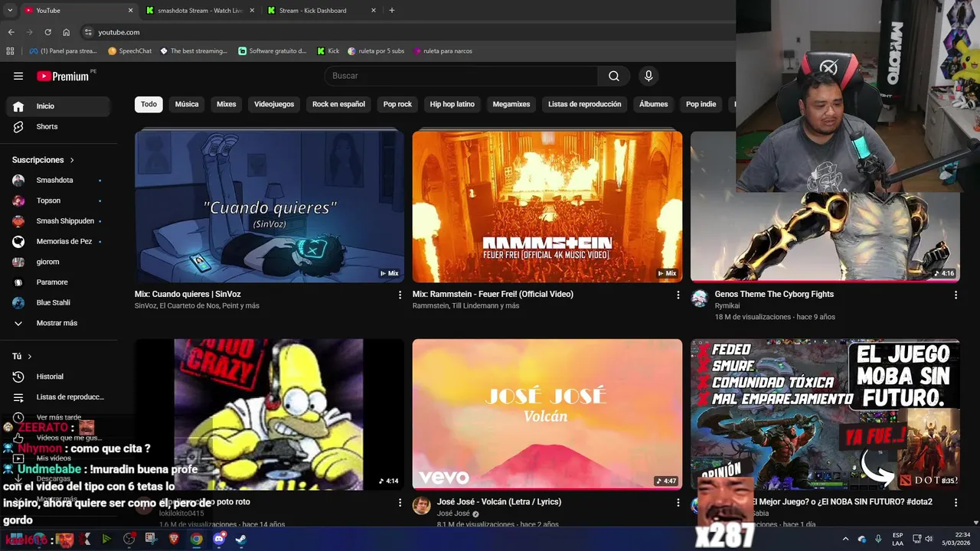
Task: Click the Buscar search field
Action: pos(462,76)
